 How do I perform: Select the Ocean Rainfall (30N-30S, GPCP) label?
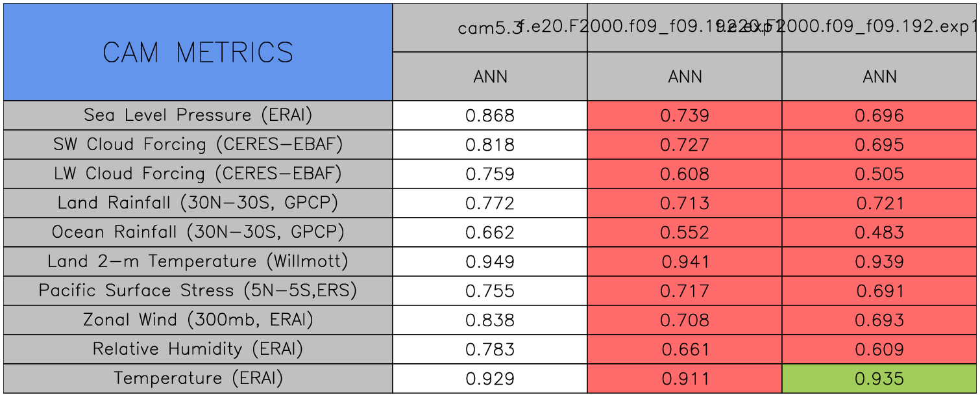point(198,232)
